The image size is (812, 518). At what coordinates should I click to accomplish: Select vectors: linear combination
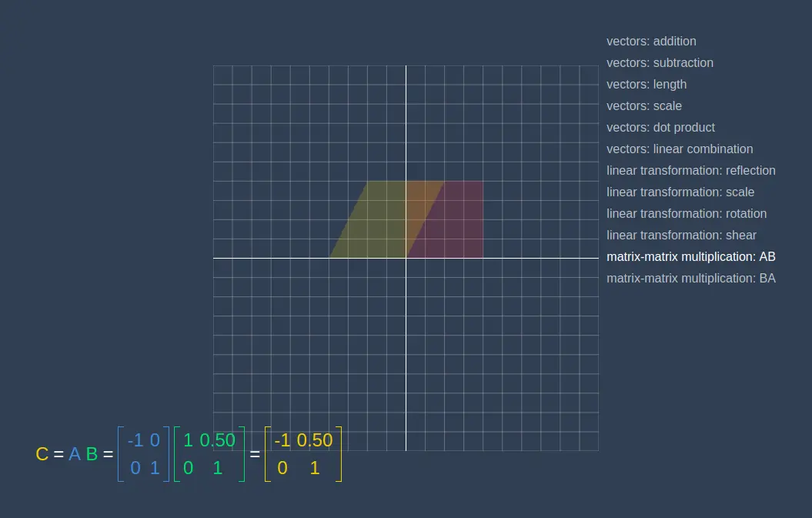click(680, 149)
